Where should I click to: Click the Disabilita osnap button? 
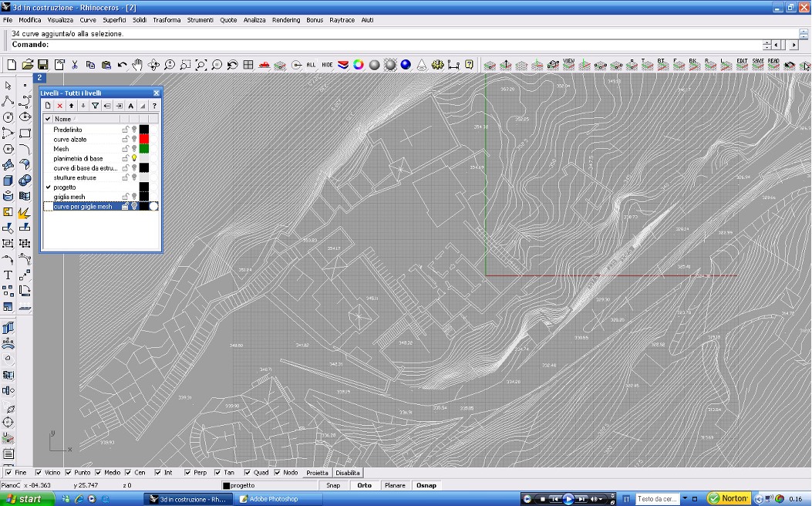pyautogui.click(x=348, y=473)
